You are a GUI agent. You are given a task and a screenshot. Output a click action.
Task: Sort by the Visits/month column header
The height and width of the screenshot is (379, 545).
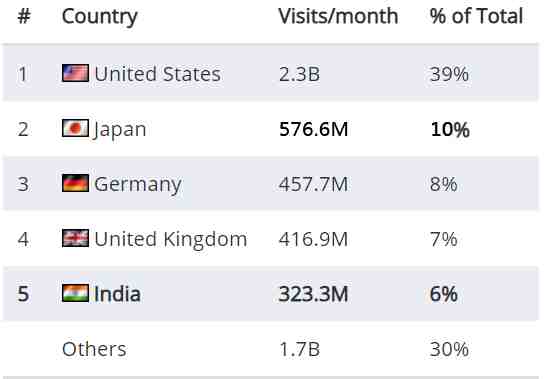338,16
